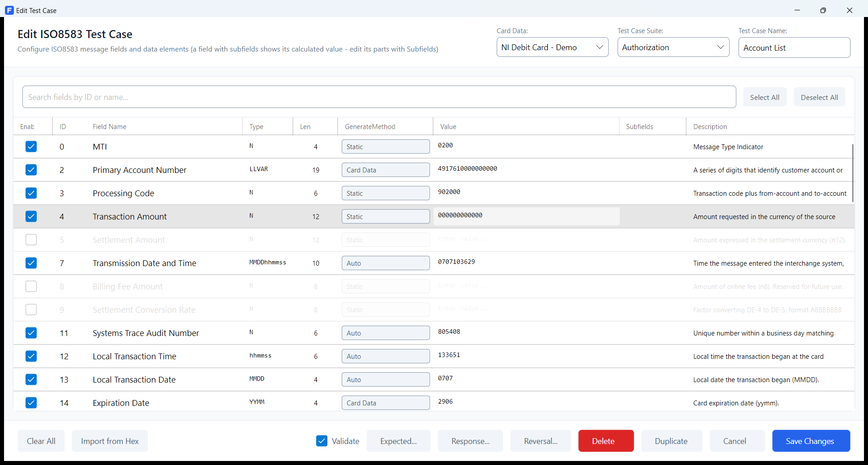Maximize the Edit Test Case window
Image resolution: width=868 pixels, height=465 pixels.
[823, 10]
